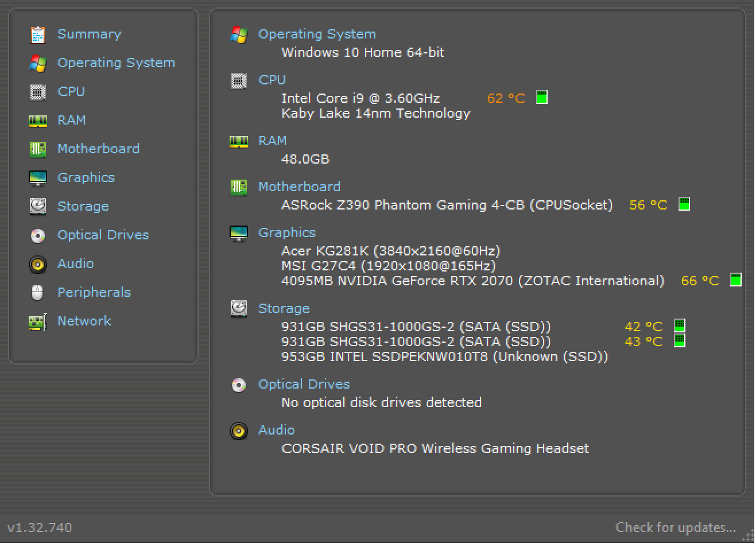
Task: Click Check for updates... in status bar
Action: [676, 528]
